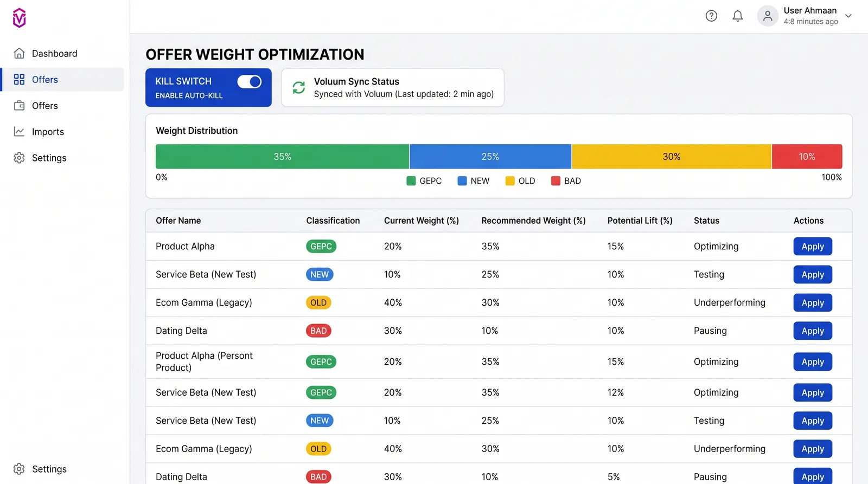Toggle the Kill Switch auto-kill switch

click(x=250, y=81)
